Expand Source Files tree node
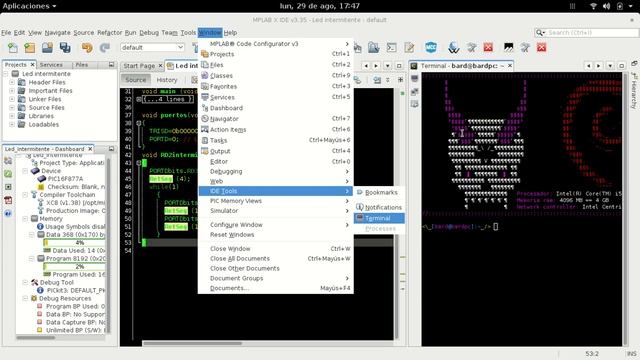Image resolution: width=640 pixels, height=360 pixels. tap(12, 107)
